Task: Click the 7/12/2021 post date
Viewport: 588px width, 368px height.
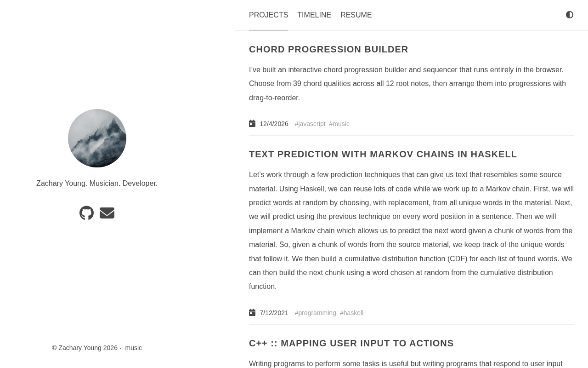Action: (274, 313)
